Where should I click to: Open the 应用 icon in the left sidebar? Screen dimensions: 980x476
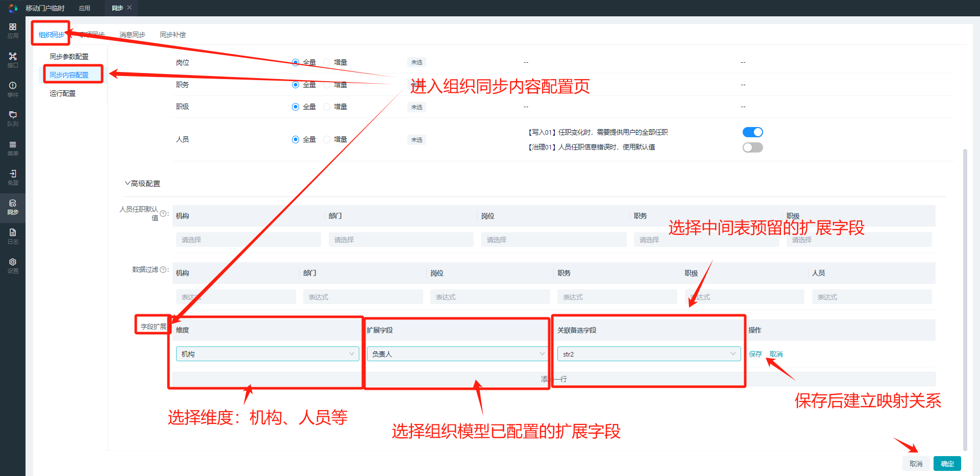pos(13,30)
